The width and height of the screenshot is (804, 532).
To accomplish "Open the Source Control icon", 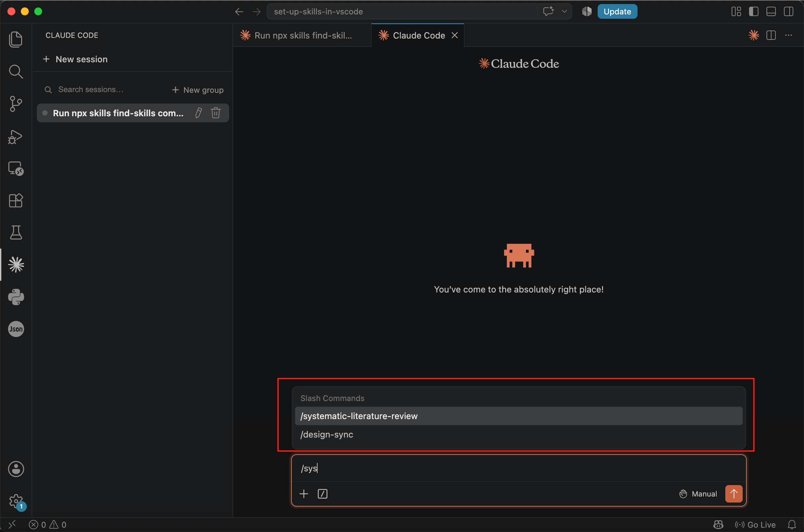I will pyautogui.click(x=16, y=104).
